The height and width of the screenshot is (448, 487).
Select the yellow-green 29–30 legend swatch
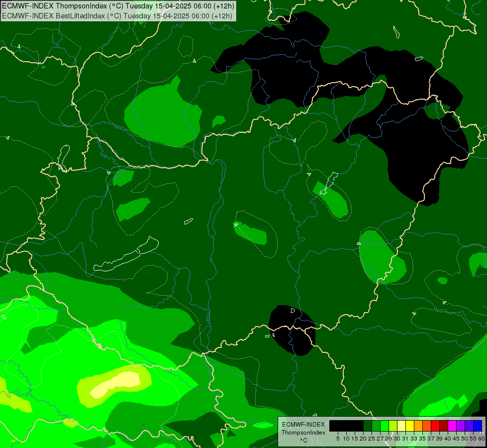pos(393,426)
